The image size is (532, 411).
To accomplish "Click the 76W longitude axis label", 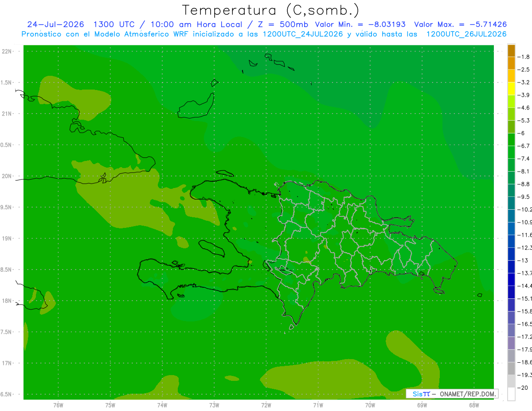I will (58, 405).
